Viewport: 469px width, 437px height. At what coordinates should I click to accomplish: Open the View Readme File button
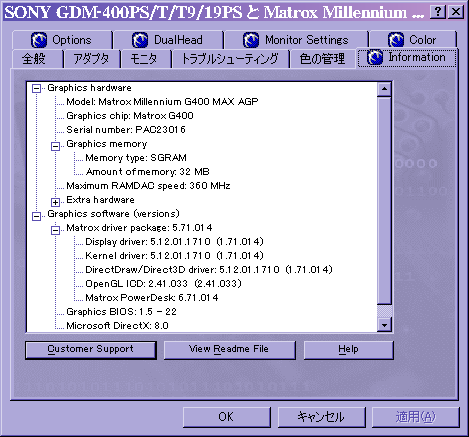tap(230, 350)
